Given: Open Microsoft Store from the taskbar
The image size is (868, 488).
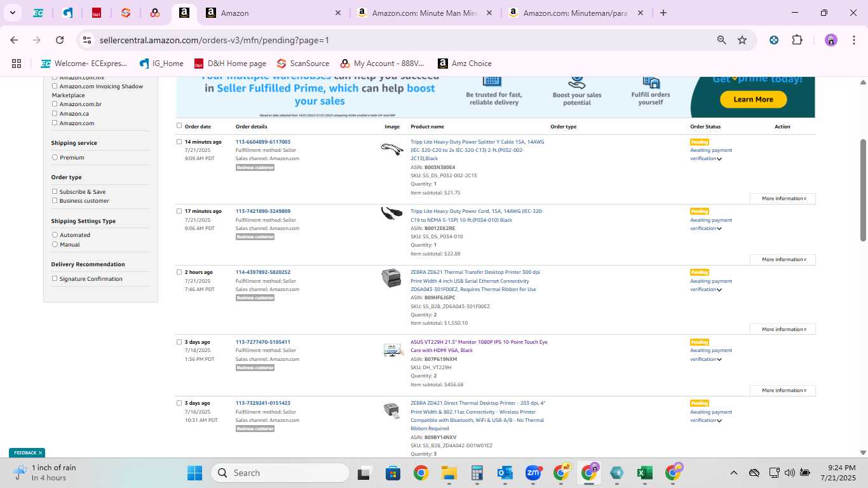Looking at the screenshot, I should point(393,473).
